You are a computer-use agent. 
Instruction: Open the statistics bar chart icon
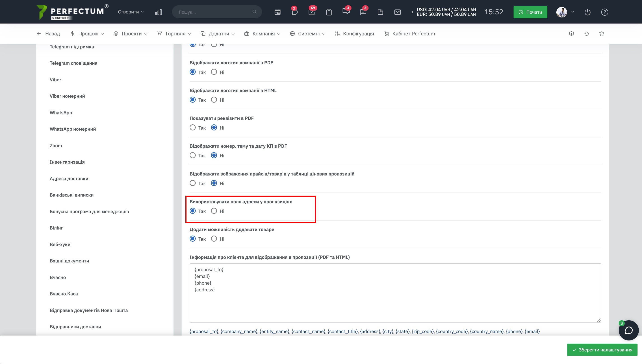pos(158,12)
